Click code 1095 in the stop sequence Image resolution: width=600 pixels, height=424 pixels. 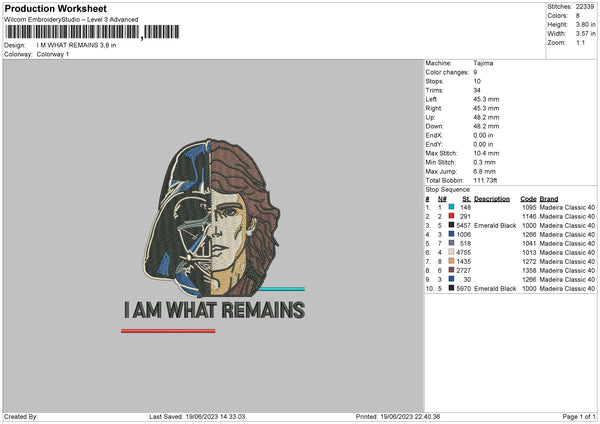tap(529, 207)
